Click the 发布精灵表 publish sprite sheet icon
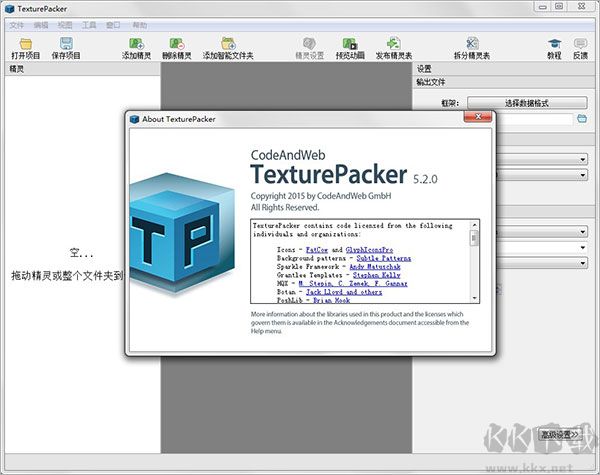This screenshot has width=600, height=475. (393, 43)
